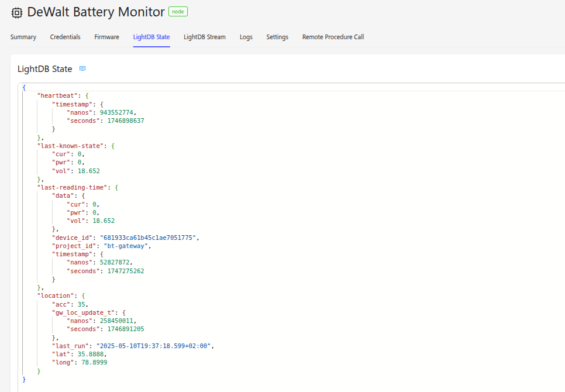Click the "heartbeat" key in the JSON
The width and height of the screenshot is (565, 392).
58,95
